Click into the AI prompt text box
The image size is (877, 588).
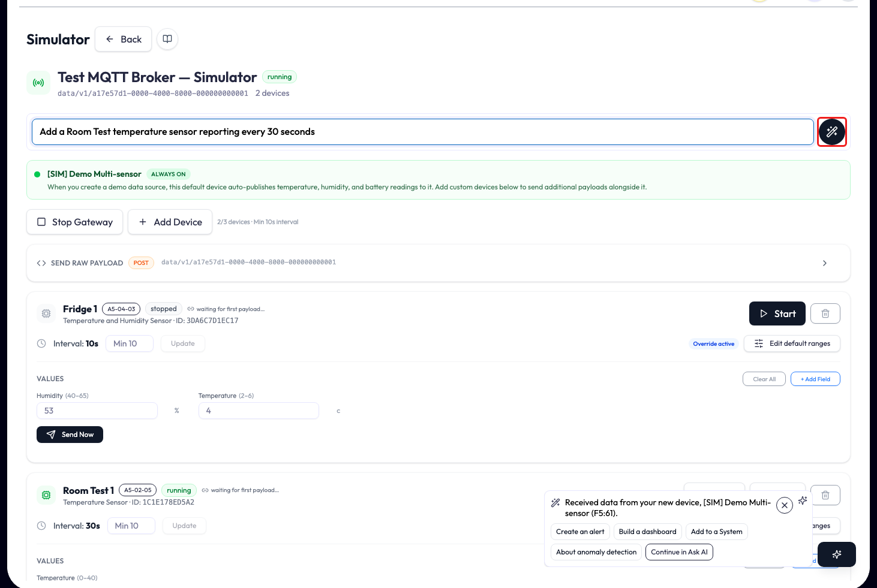click(423, 132)
